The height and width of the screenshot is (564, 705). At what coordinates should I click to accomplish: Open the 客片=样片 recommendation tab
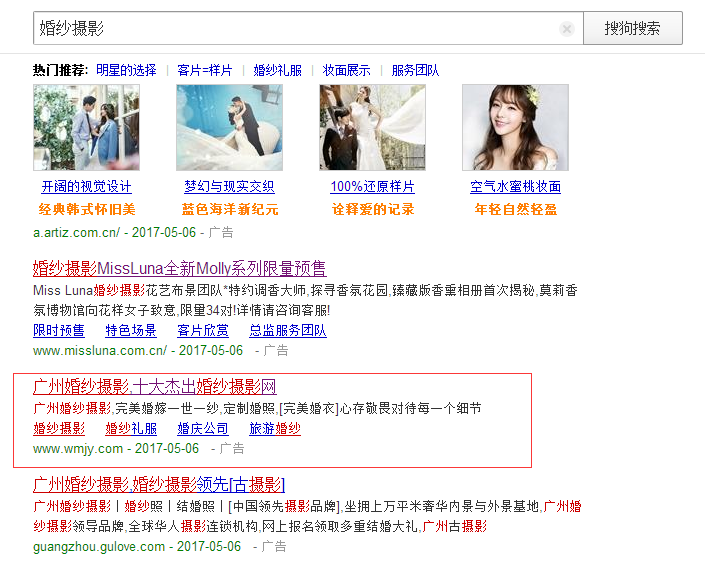point(204,70)
